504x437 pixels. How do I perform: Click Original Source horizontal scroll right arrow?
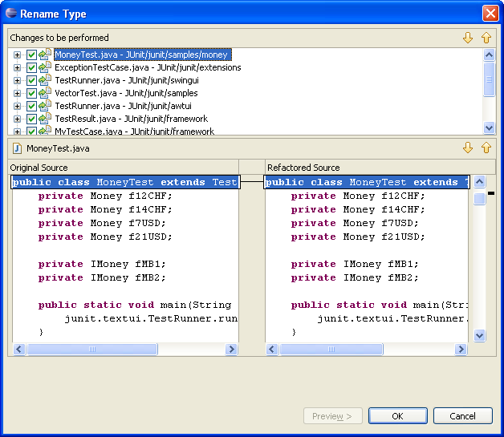231,349
